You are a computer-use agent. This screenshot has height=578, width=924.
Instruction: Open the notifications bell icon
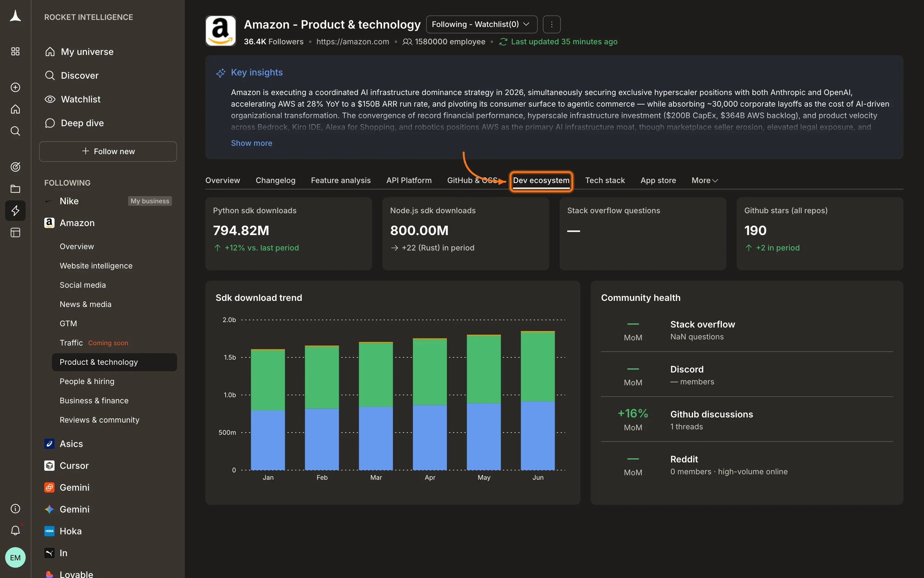pos(15,530)
